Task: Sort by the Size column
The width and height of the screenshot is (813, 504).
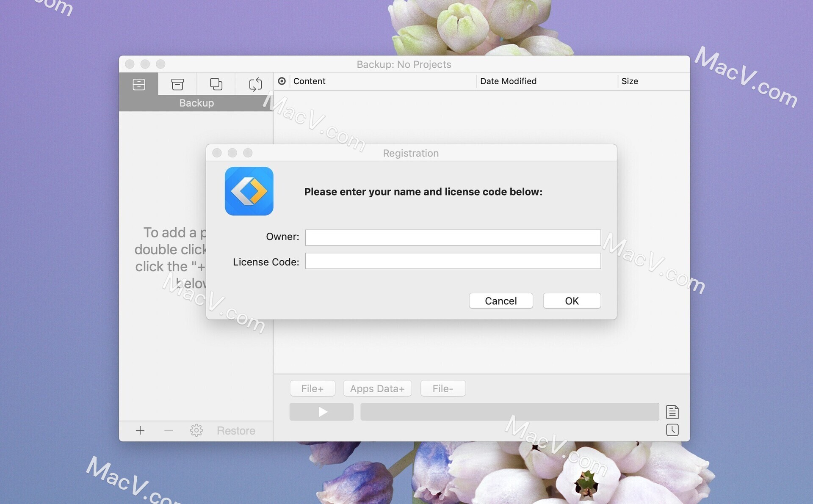Action: point(630,81)
